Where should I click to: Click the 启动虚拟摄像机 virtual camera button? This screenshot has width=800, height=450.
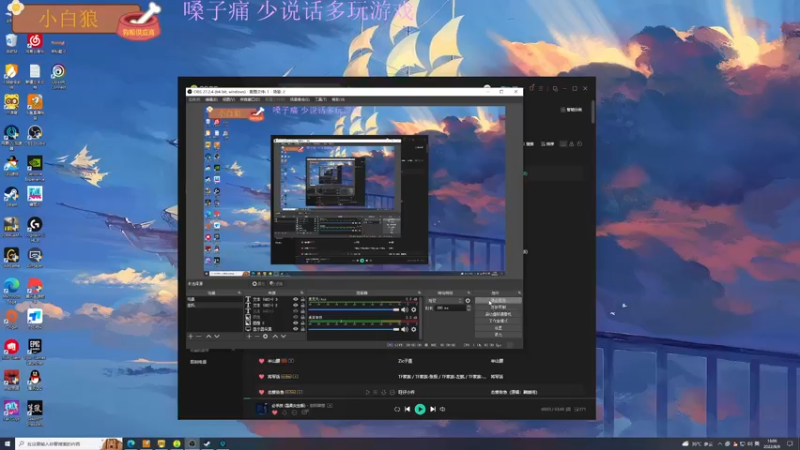point(498,314)
